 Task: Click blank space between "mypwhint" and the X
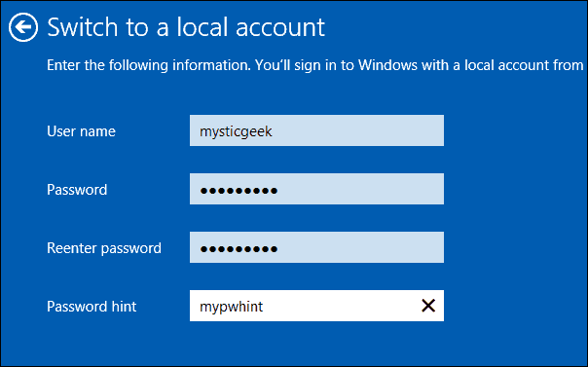(x=342, y=306)
